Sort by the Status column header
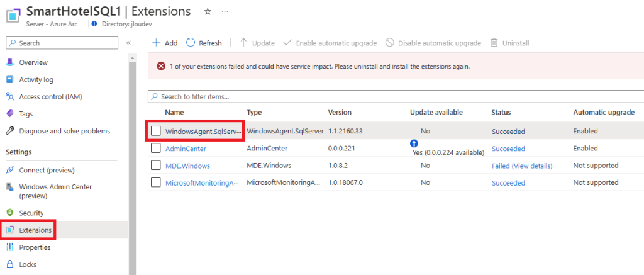The width and height of the screenshot is (644, 275). (x=501, y=112)
